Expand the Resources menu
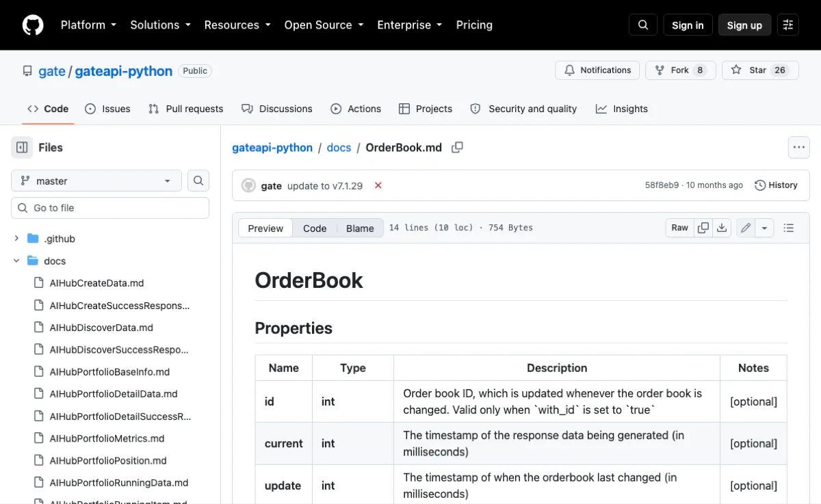Screen dimensions: 821x504 pos(237,25)
